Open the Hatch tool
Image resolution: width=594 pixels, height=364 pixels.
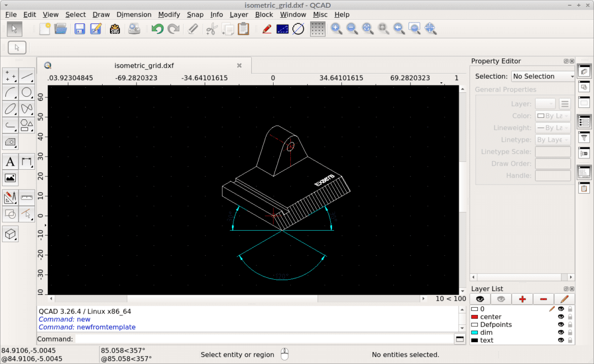(x=10, y=142)
